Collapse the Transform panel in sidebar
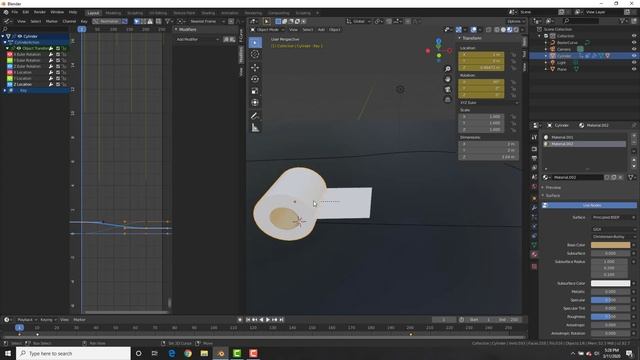The image size is (640, 360). coord(460,38)
